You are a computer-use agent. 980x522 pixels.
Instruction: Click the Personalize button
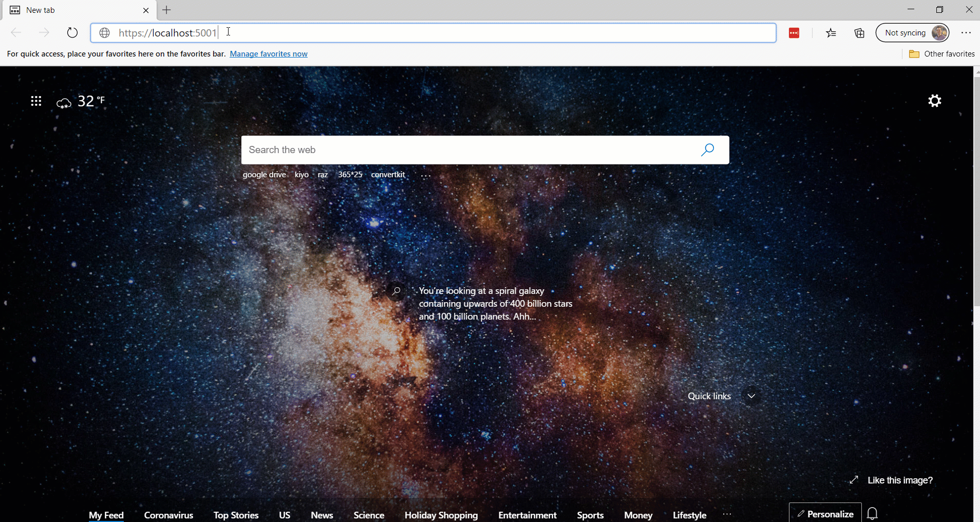click(x=824, y=513)
